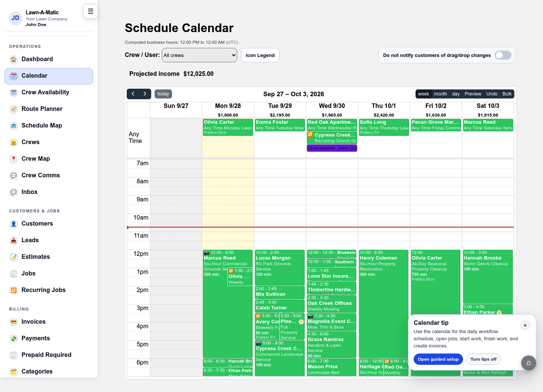Click the Customers person icon
This screenshot has height=392, width=543.
point(14,224)
